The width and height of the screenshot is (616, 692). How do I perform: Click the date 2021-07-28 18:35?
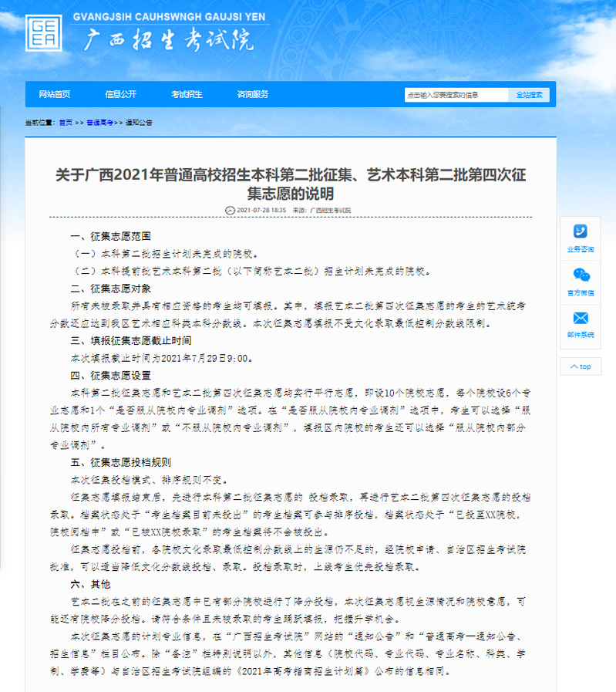(261, 211)
